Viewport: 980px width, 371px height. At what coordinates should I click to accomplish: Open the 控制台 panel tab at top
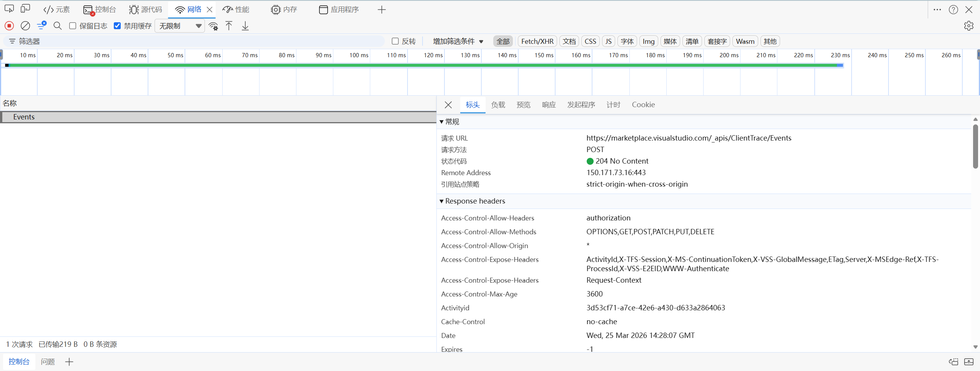pyautogui.click(x=100, y=9)
